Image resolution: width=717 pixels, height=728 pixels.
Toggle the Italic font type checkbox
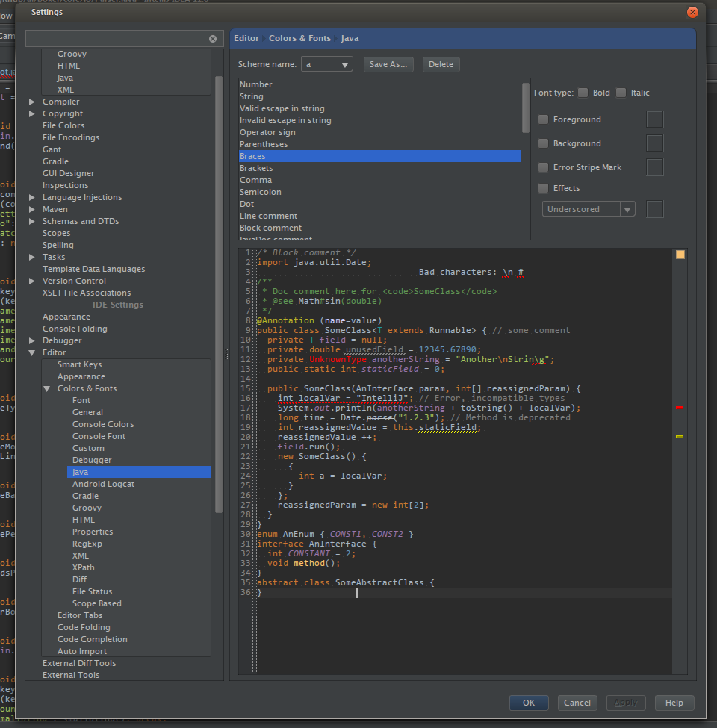621,93
